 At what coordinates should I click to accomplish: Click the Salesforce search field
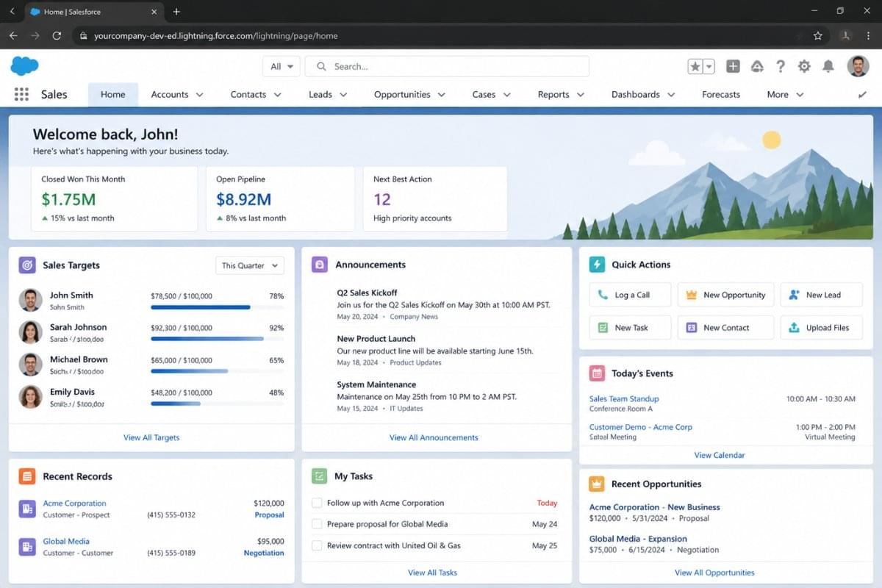tap(447, 66)
